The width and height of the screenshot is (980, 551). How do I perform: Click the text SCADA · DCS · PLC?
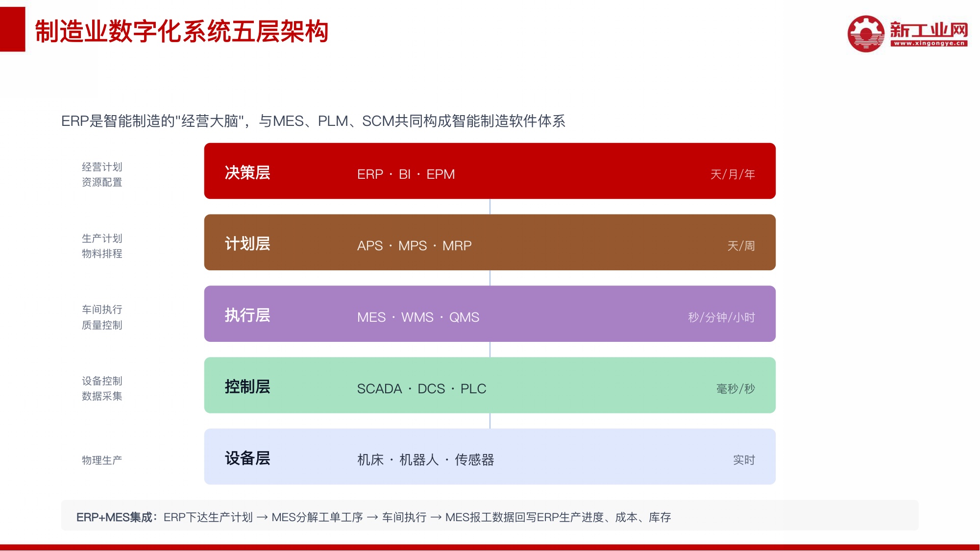pos(421,389)
